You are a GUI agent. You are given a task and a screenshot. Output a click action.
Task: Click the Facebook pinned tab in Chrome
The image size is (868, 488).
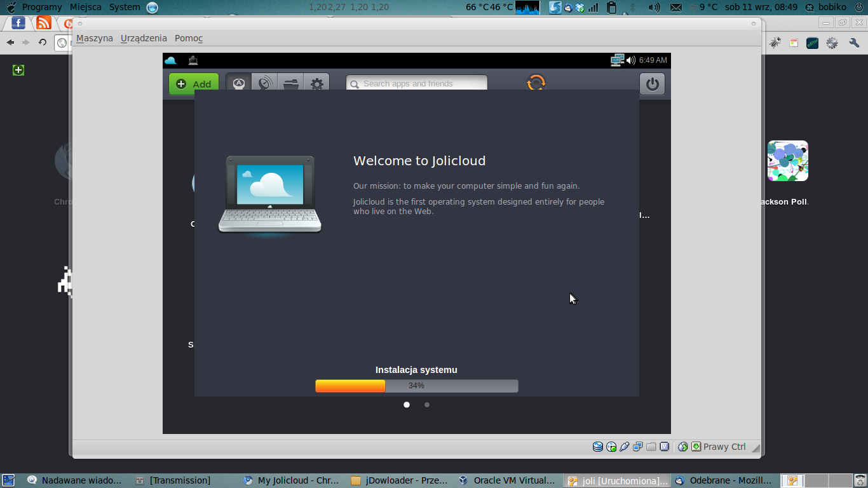point(18,23)
